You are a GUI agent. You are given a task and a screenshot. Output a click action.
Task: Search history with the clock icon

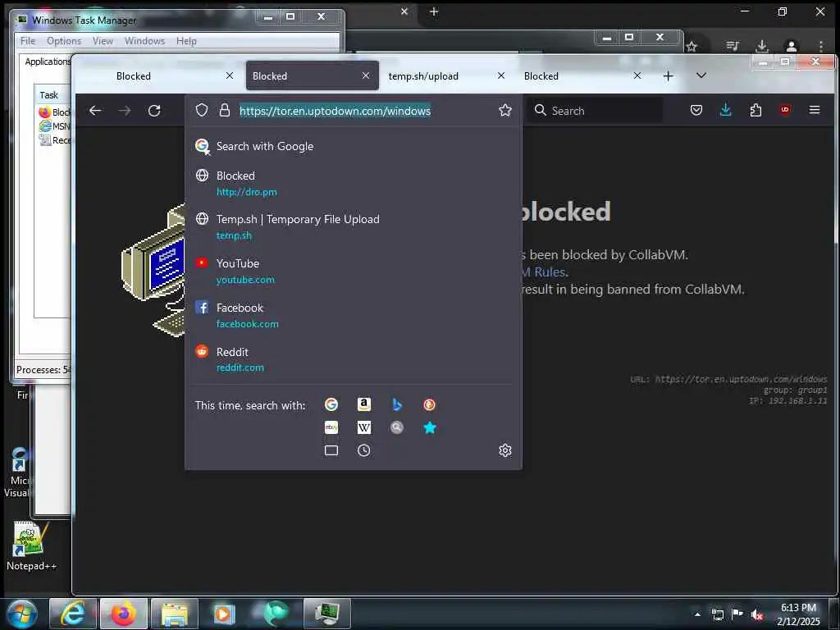click(363, 450)
